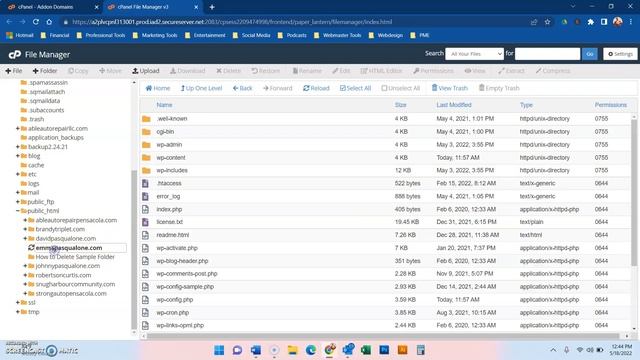640x360 pixels.
Task: Select the .well-known folder icon
Action: (x=146, y=119)
